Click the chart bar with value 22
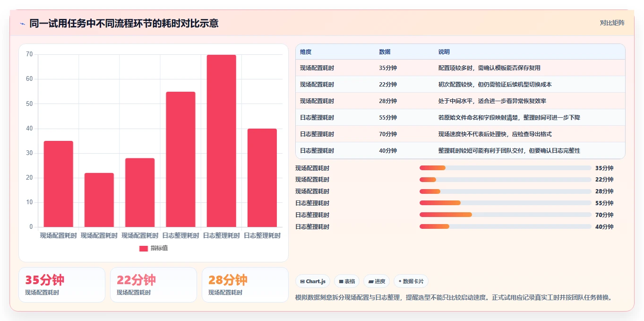The image size is (644, 321). [99, 200]
